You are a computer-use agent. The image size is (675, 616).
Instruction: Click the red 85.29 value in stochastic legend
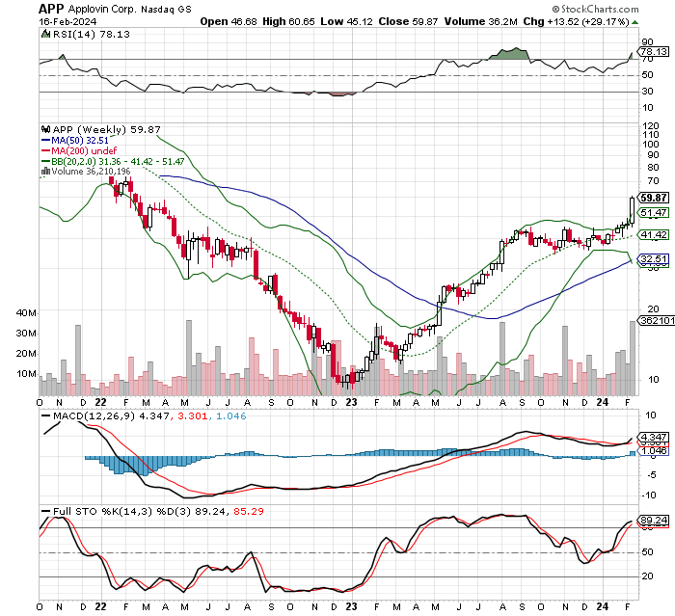[249, 511]
